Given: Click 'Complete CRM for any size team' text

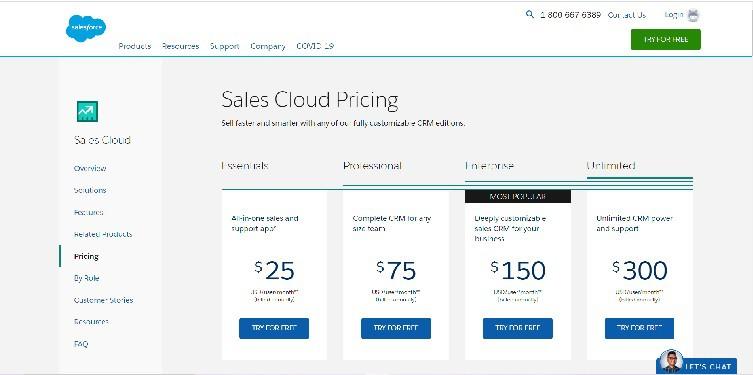Looking at the screenshot, I should (x=392, y=223).
